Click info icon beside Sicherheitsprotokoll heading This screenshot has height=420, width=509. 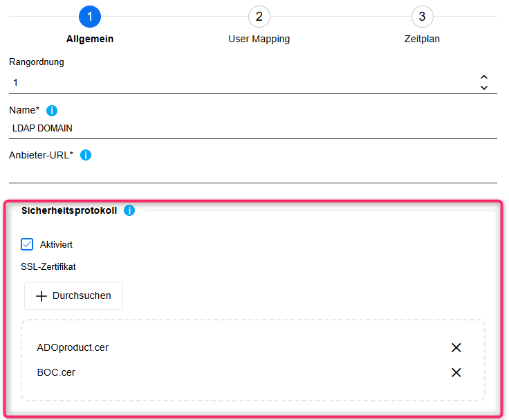(129, 210)
